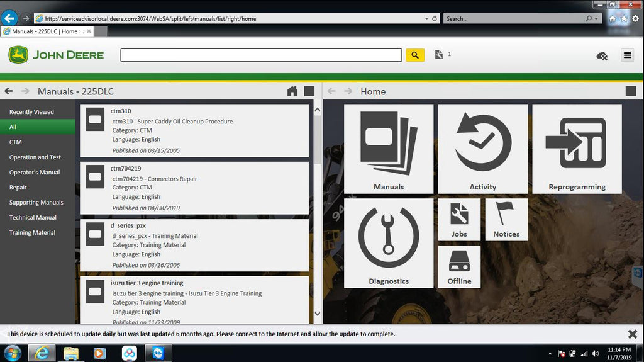Open the Activity tile
This screenshot has height=362, width=644.
pyautogui.click(x=482, y=149)
